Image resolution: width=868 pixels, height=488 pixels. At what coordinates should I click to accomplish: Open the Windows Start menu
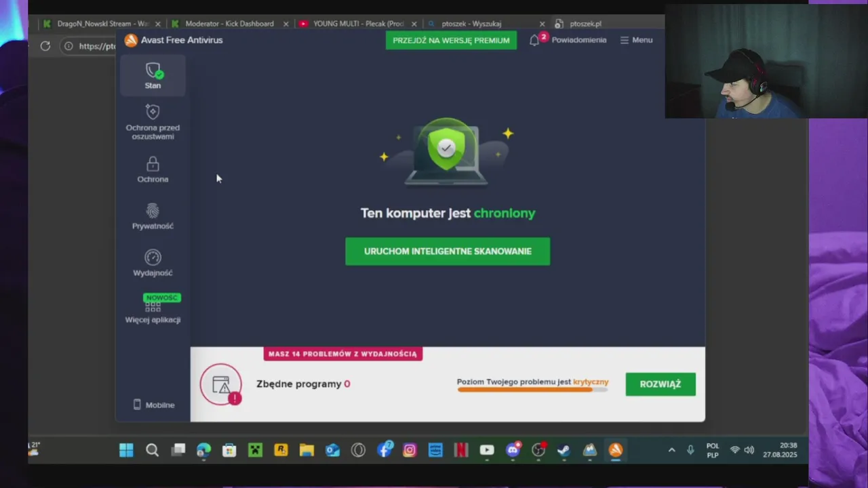(126, 450)
